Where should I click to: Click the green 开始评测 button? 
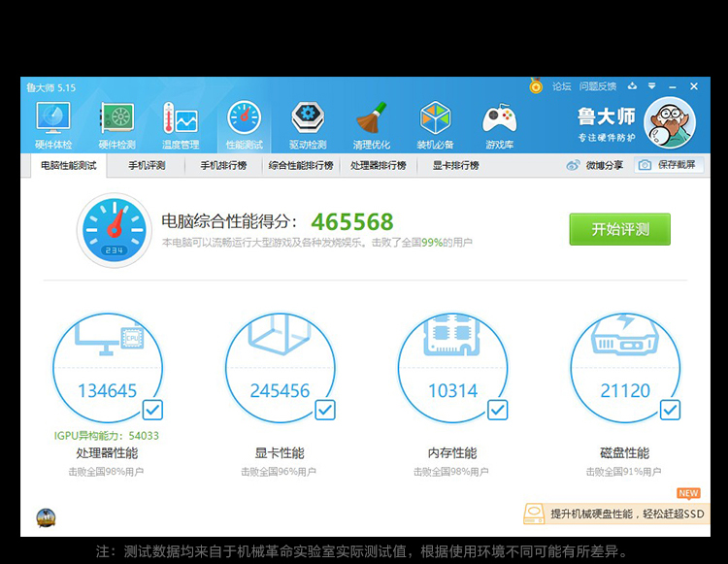620,229
